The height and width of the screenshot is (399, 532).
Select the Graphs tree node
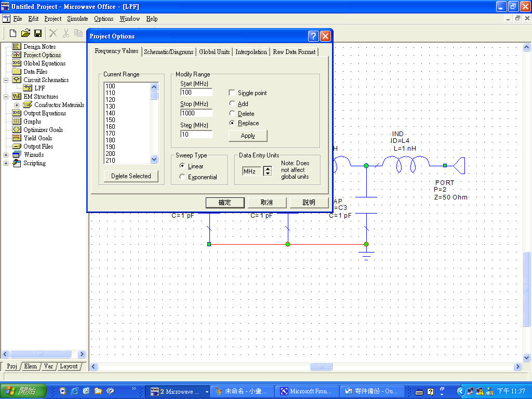point(32,122)
